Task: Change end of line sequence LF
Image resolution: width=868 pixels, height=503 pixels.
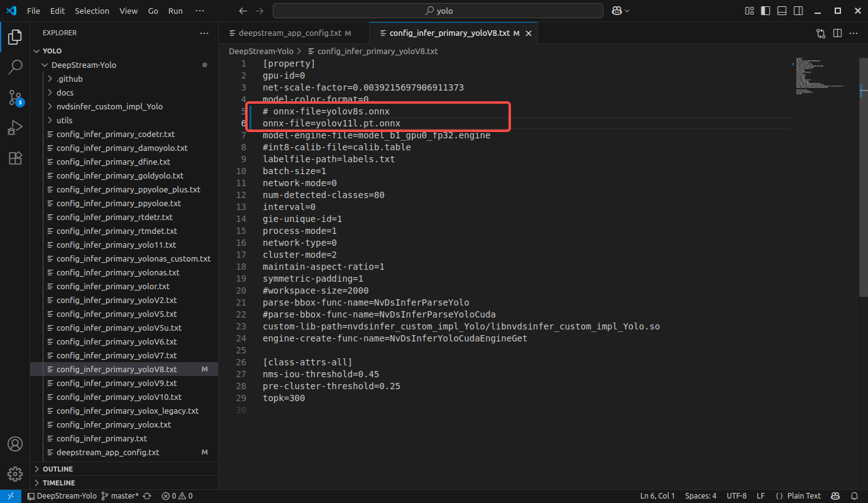Action: (761, 496)
